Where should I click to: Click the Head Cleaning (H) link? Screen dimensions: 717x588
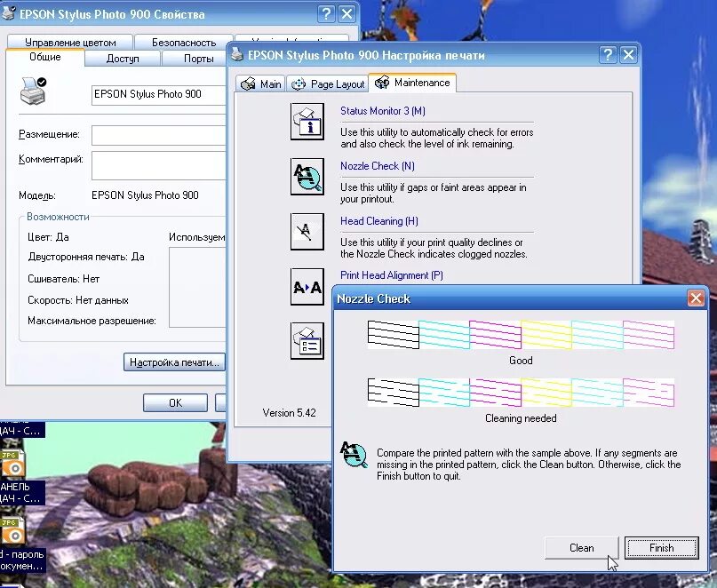coord(379,221)
